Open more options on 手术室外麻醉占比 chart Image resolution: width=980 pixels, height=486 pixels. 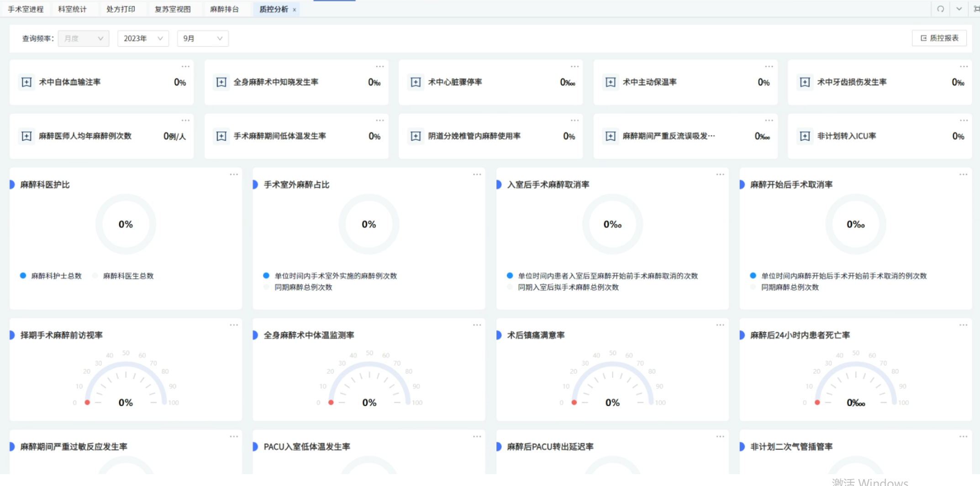477,174
